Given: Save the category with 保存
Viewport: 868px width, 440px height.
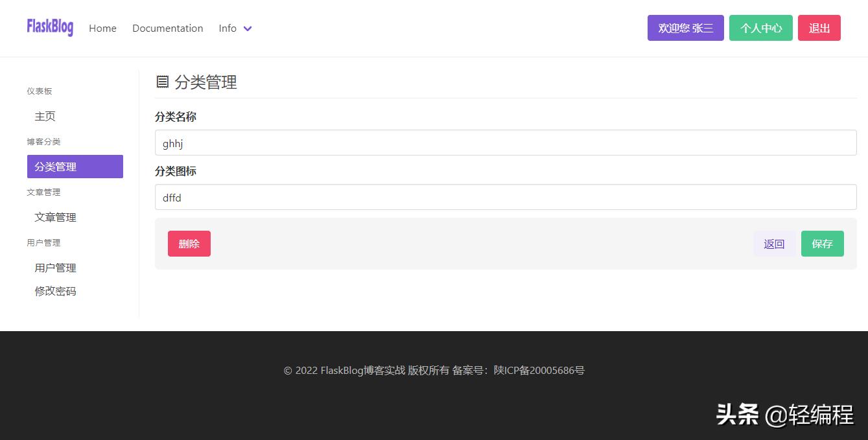Looking at the screenshot, I should [822, 244].
